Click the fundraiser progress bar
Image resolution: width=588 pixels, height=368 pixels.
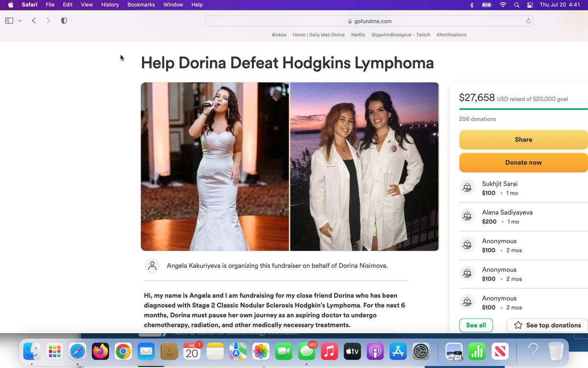523,109
